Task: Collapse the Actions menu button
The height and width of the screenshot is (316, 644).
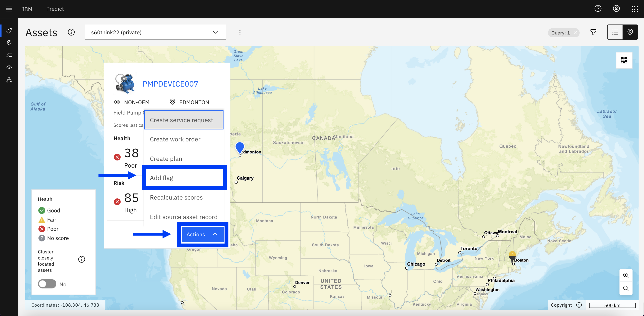Action: tap(202, 235)
